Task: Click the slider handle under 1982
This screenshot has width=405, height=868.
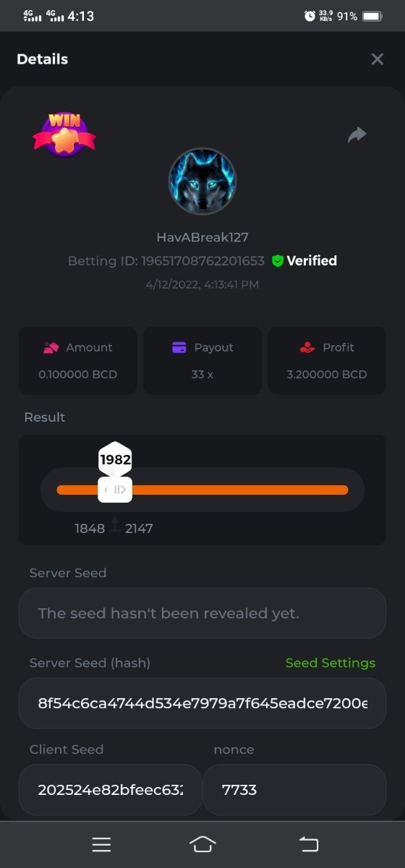Action: pyautogui.click(x=115, y=490)
